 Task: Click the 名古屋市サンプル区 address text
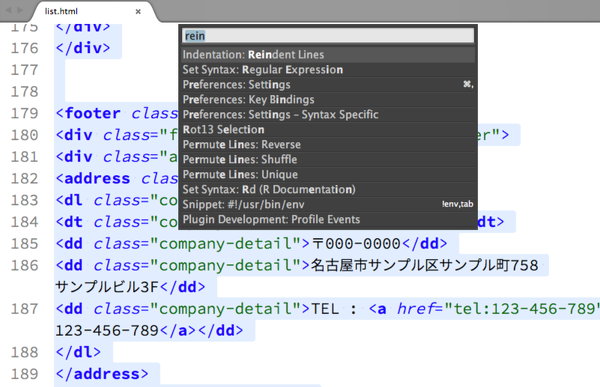[375, 265]
